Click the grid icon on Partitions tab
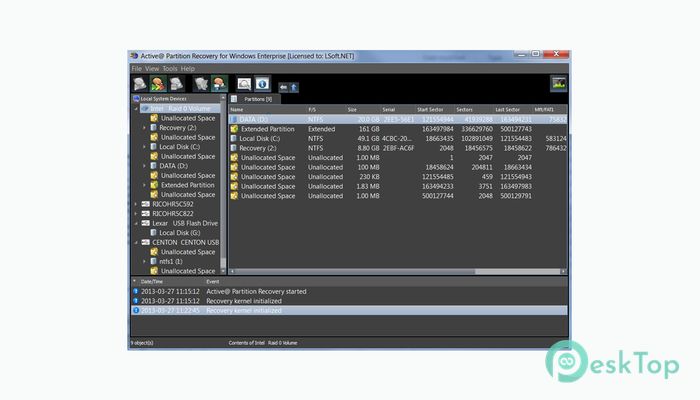 pos(234,99)
